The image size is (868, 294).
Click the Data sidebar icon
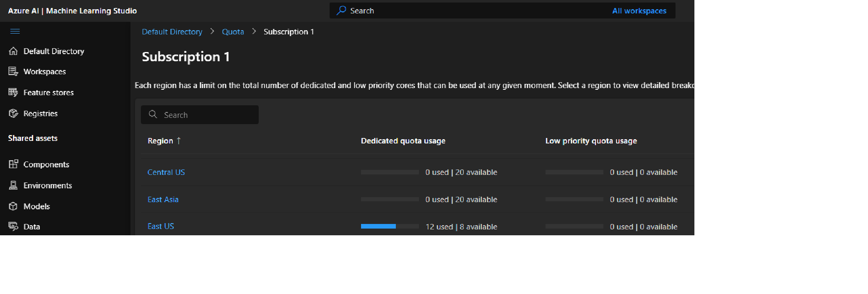[13, 226]
